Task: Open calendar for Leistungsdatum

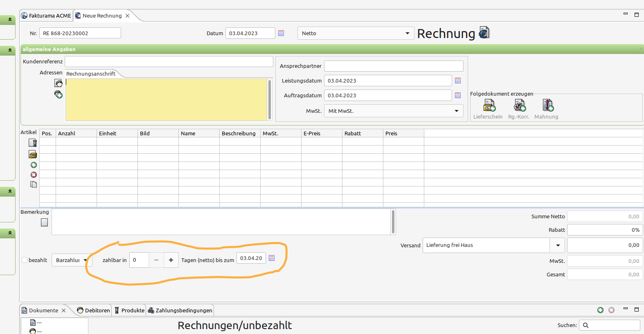Action: coord(458,81)
